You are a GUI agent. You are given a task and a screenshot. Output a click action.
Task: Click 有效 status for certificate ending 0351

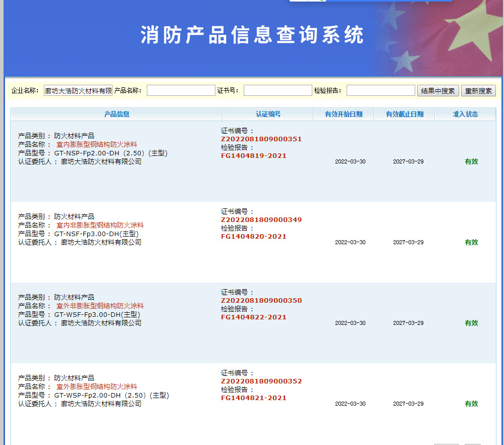471,161
